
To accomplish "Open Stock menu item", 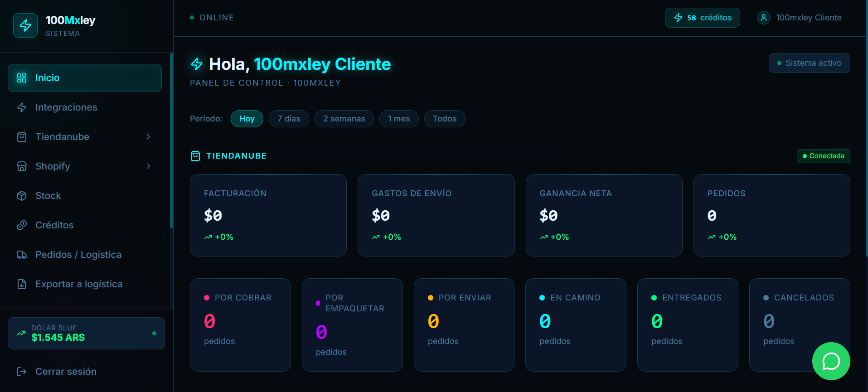I will (x=85, y=196).
